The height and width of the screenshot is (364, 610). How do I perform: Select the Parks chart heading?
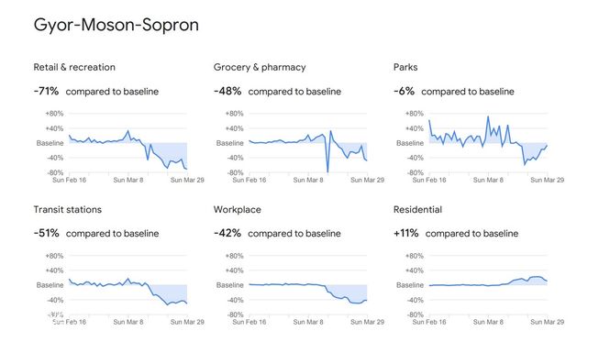pos(405,67)
